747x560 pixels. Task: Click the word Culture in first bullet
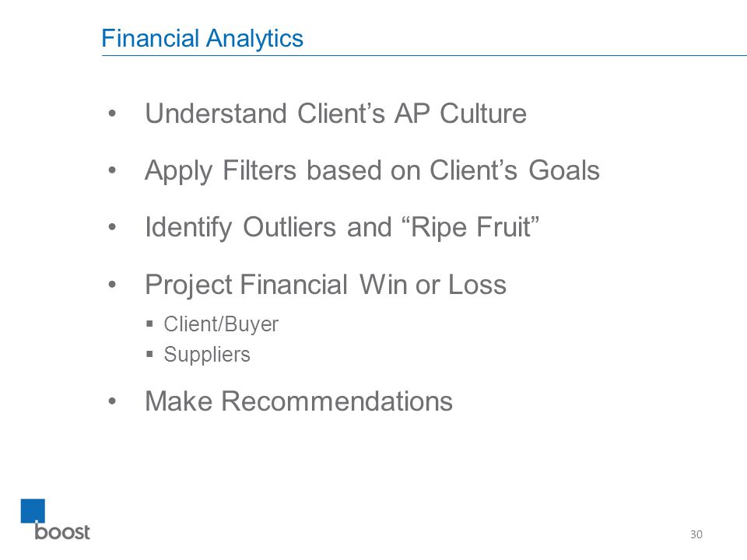pyautogui.click(x=483, y=114)
